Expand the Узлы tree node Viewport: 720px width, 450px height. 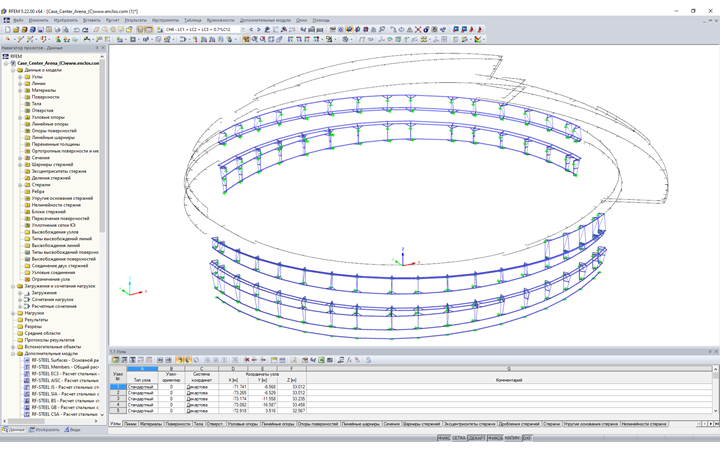(x=20, y=77)
